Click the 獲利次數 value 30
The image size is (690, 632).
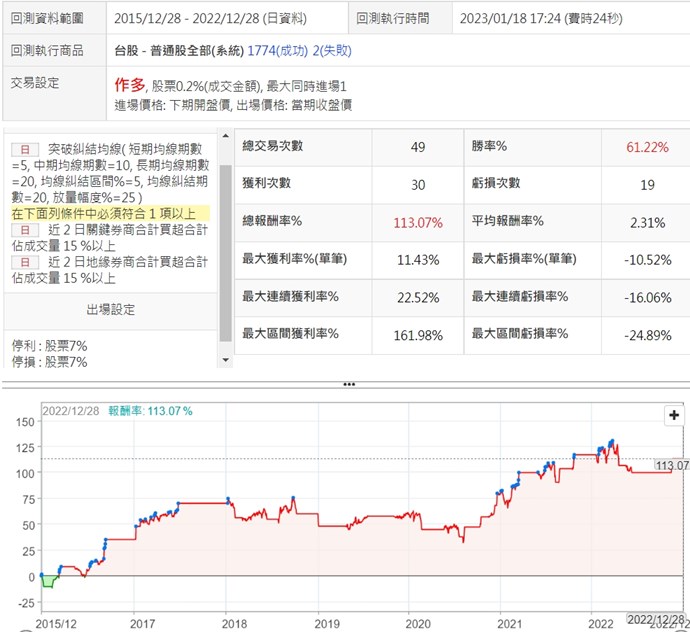(418, 185)
